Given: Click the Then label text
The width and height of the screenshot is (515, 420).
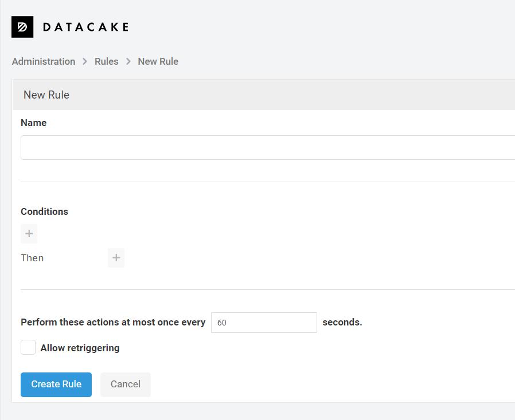Looking at the screenshot, I should pyautogui.click(x=32, y=258).
